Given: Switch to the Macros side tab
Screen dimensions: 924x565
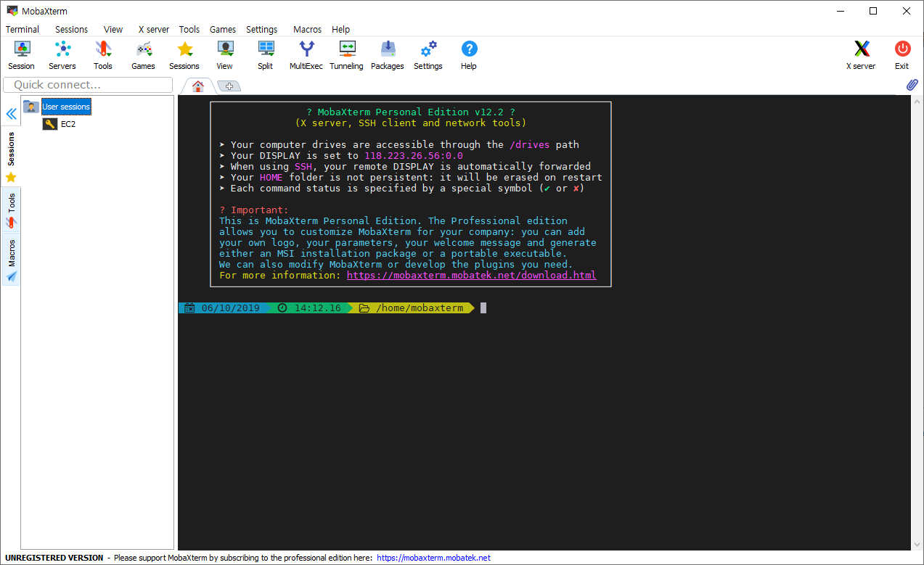Looking at the screenshot, I should (11, 260).
